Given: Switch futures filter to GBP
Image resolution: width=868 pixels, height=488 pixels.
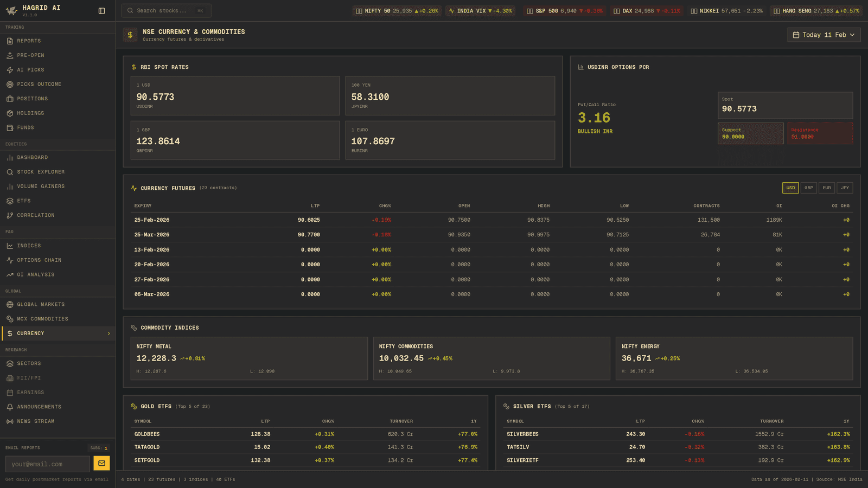Looking at the screenshot, I should pyautogui.click(x=808, y=188).
